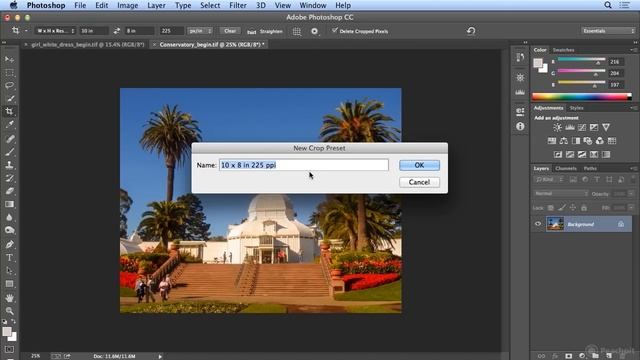
Task: Open the Layers panel flyout menu
Action: 633,168
